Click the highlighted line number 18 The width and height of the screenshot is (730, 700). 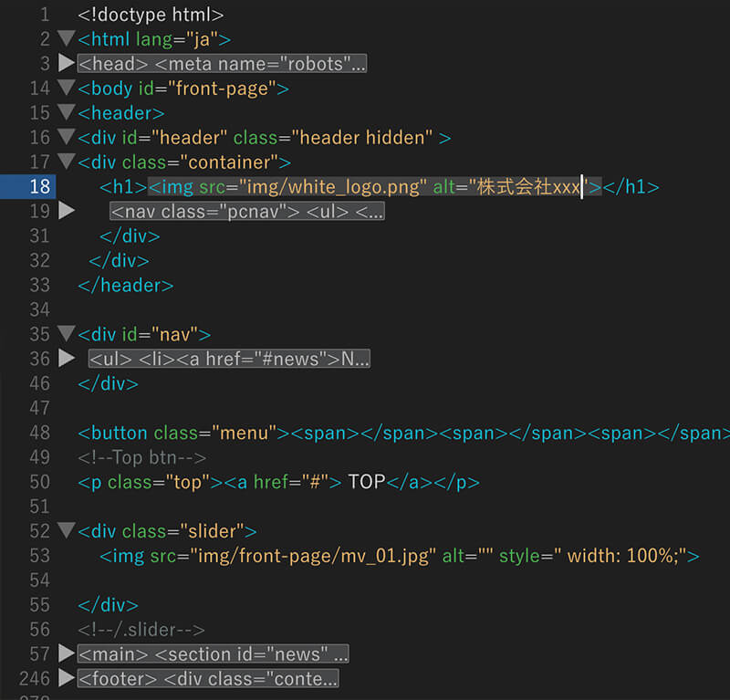[39, 186]
